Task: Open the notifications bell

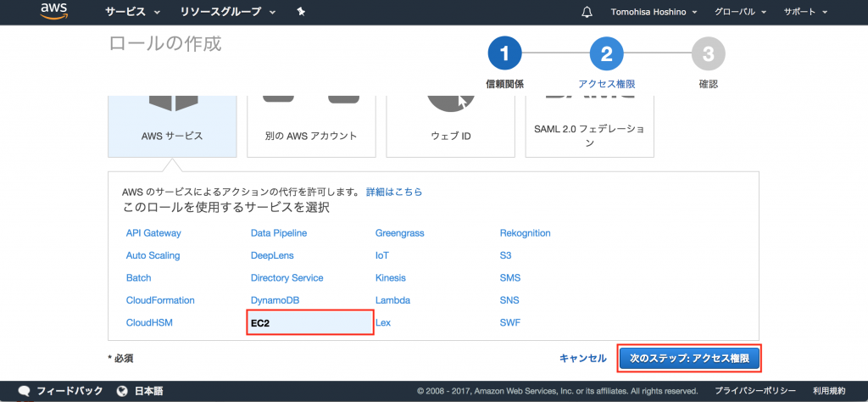Action: point(587,12)
